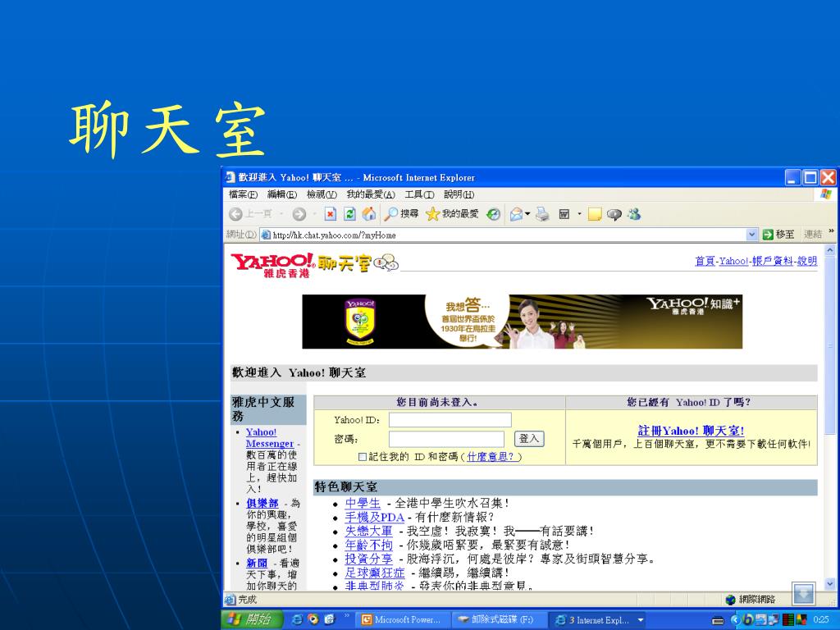Check the 記住我的 ID 和密碼 checkbox
This screenshot has width=840, height=630.
pos(363,457)
